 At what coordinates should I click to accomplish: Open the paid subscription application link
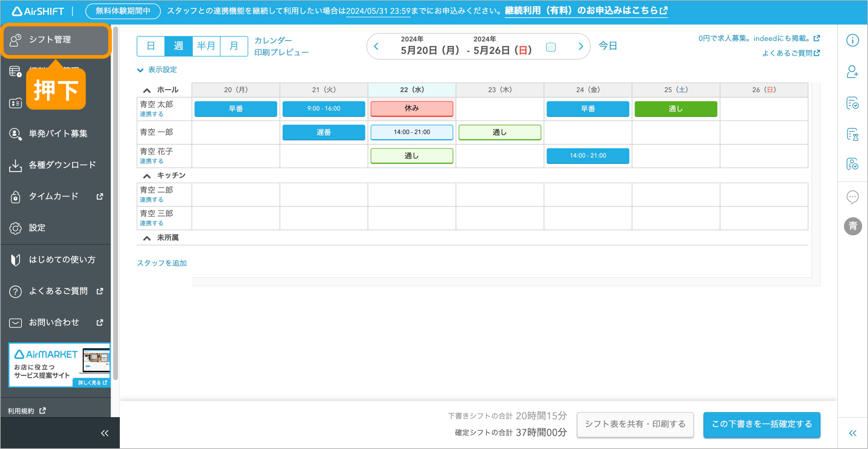[586, 11]
